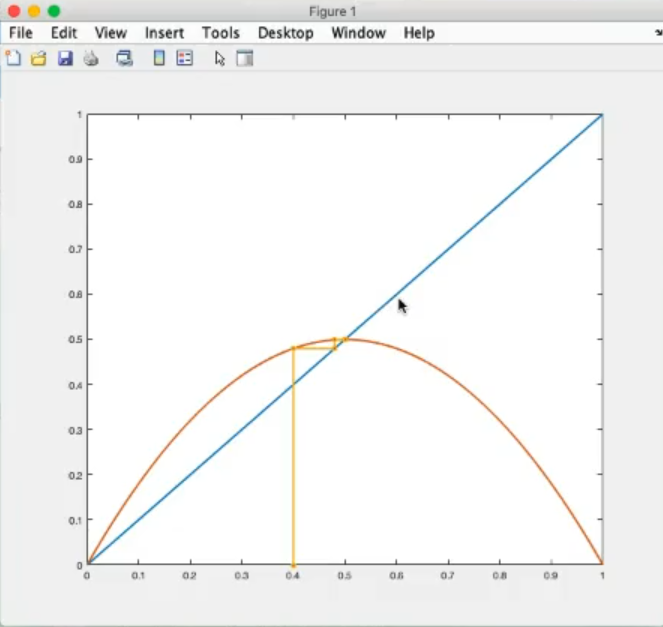Click the Open File folder icon
663x627 pixels.
[x=39, y=58]
